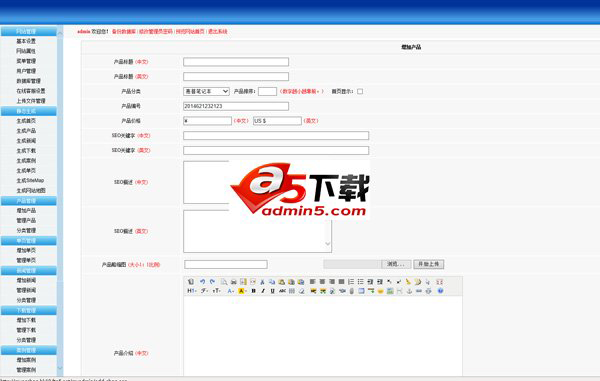600x381 pixels.
Task: Align text right in the editor
Action: [x=332, y=282]
